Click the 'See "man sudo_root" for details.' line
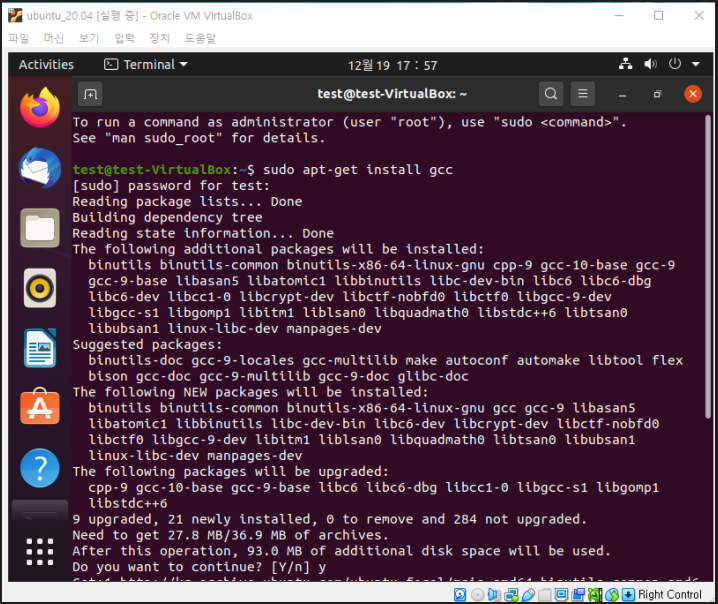The height and width of the screenshot is (604, 718). tap(199, 138)
